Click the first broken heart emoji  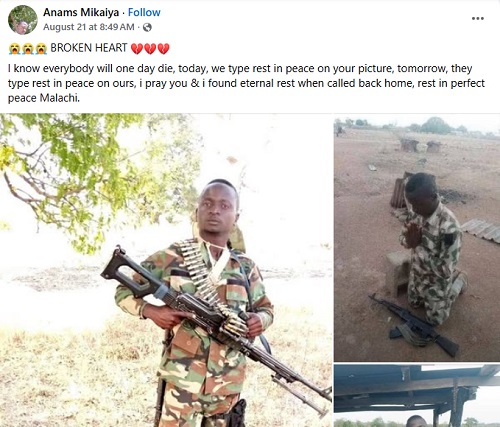(136, 49)
